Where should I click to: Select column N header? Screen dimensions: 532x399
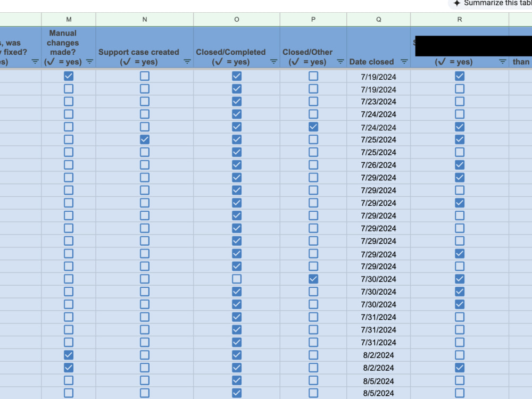pyautogui.click(x=145, y=19)
